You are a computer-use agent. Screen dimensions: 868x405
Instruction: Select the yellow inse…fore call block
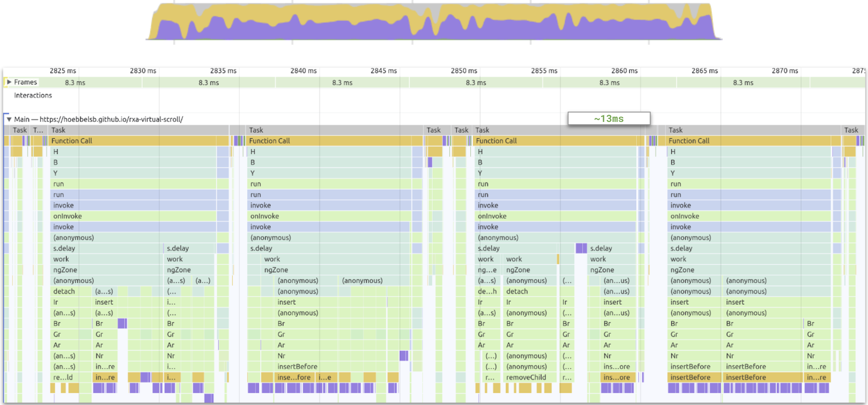[294, 377]
